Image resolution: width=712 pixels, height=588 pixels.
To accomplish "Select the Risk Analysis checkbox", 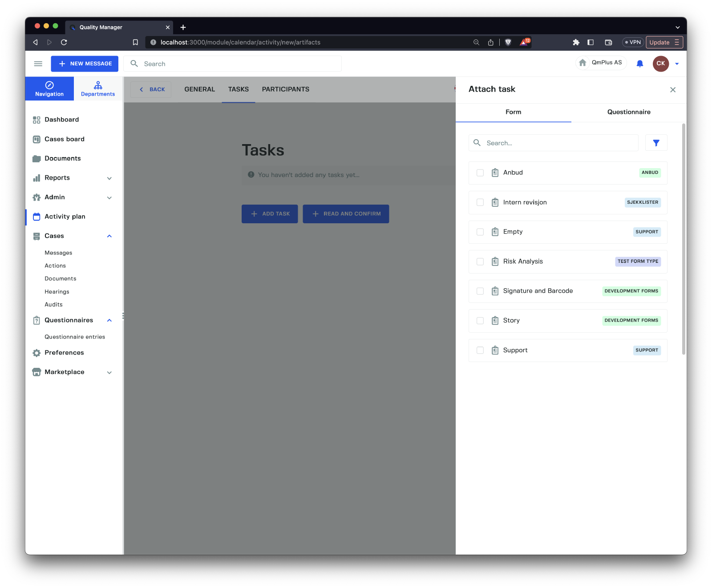I will tap(480, 262).
